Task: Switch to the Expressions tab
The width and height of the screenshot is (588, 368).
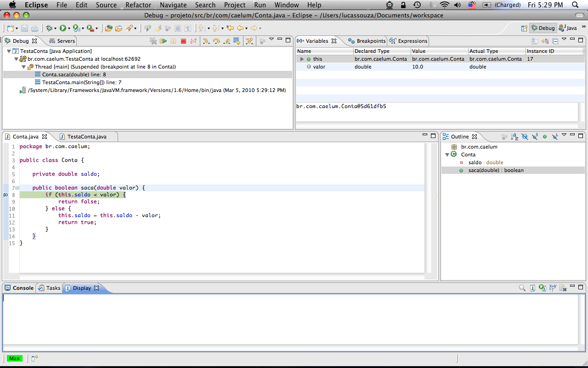Action: (408, 41)
